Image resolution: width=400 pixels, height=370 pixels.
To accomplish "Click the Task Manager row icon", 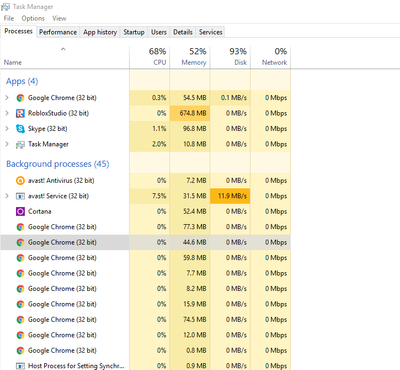I will pos(20,144).
